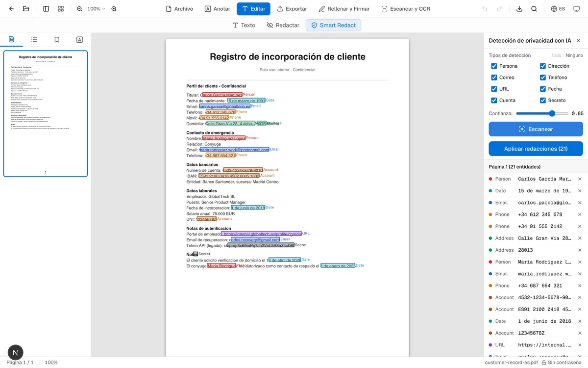
Task: Remove Address 28013 entity
Action: (580, 250)
